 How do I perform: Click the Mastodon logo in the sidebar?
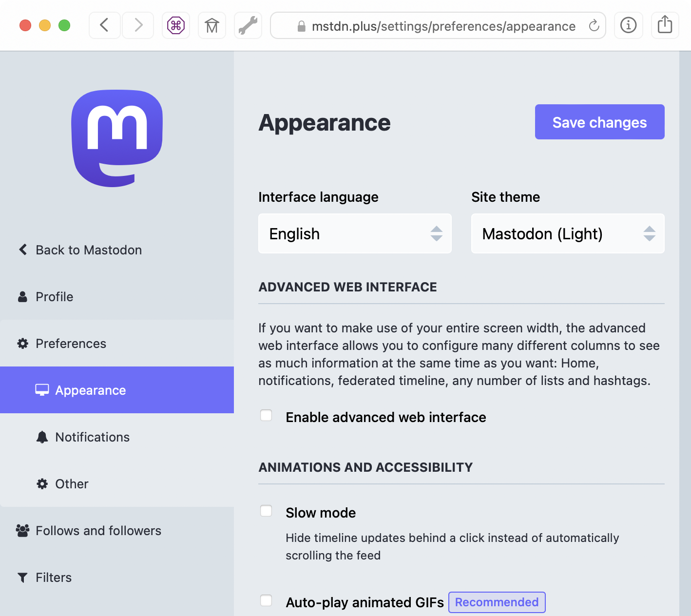(x=117, y=138)
